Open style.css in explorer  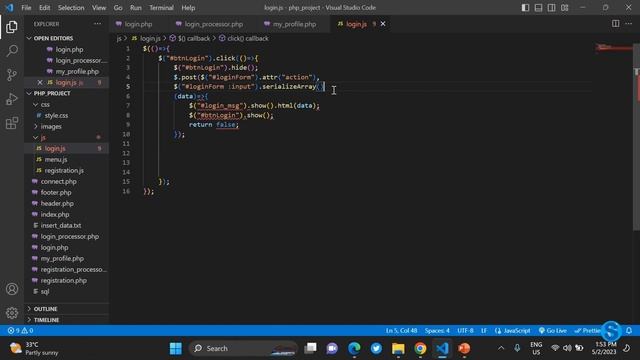(x=56, y=116)
